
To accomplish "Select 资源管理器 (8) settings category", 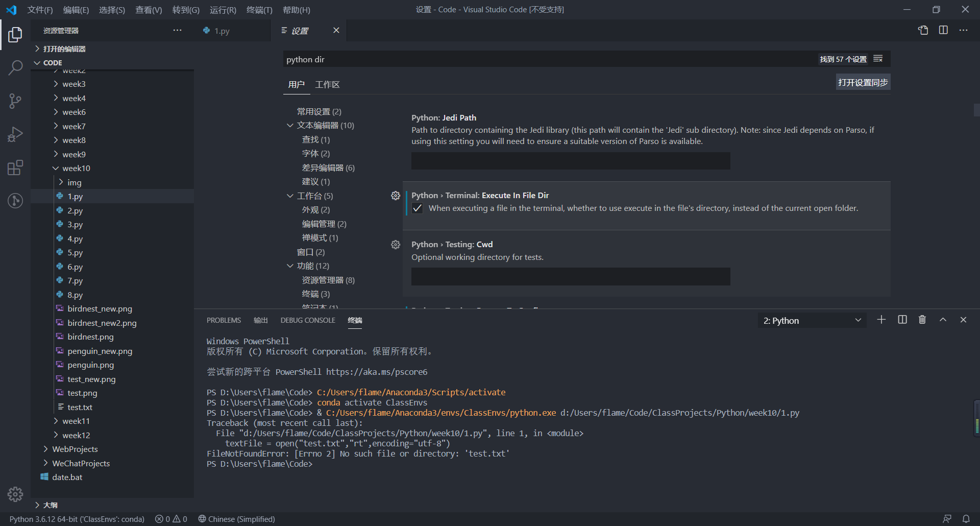I will pyautogui.click(x=328, y=280).
